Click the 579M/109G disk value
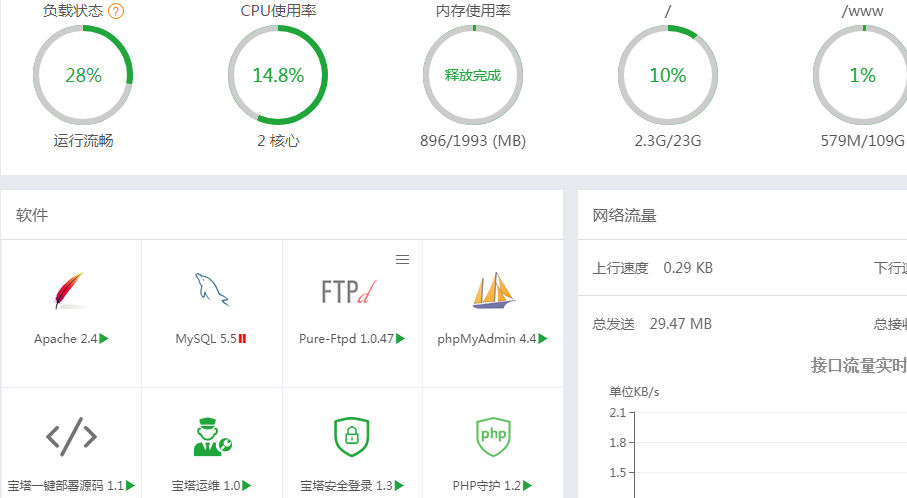Image resolution: width=907 pixels, height=498 pixels. (x=862, y=141)
